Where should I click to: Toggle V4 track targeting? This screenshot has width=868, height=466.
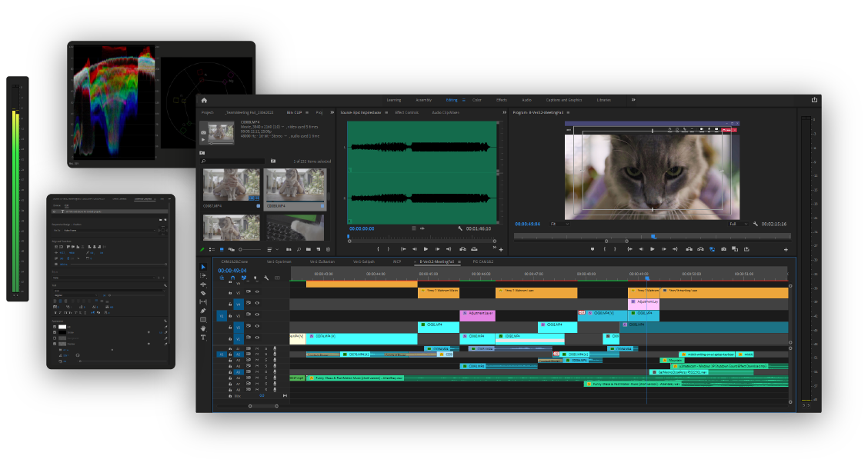[x=239, y=305]
